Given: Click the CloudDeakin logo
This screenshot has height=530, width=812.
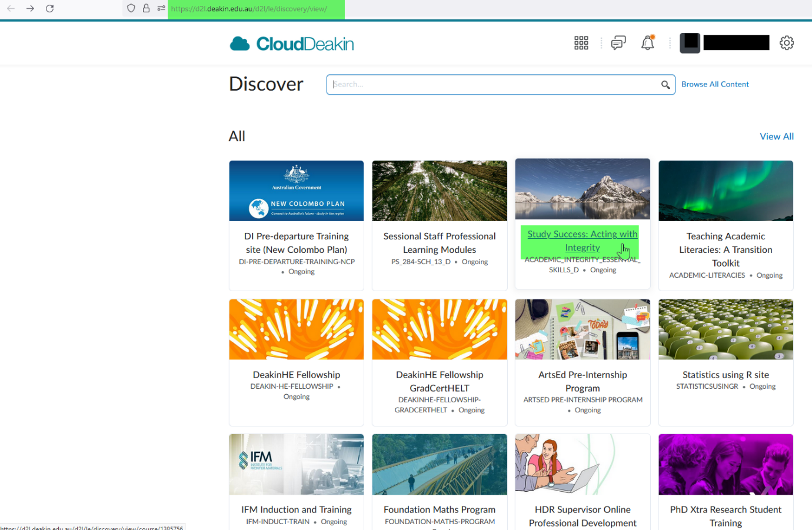Looking at the screenshot, I should [x=292, y=44].
